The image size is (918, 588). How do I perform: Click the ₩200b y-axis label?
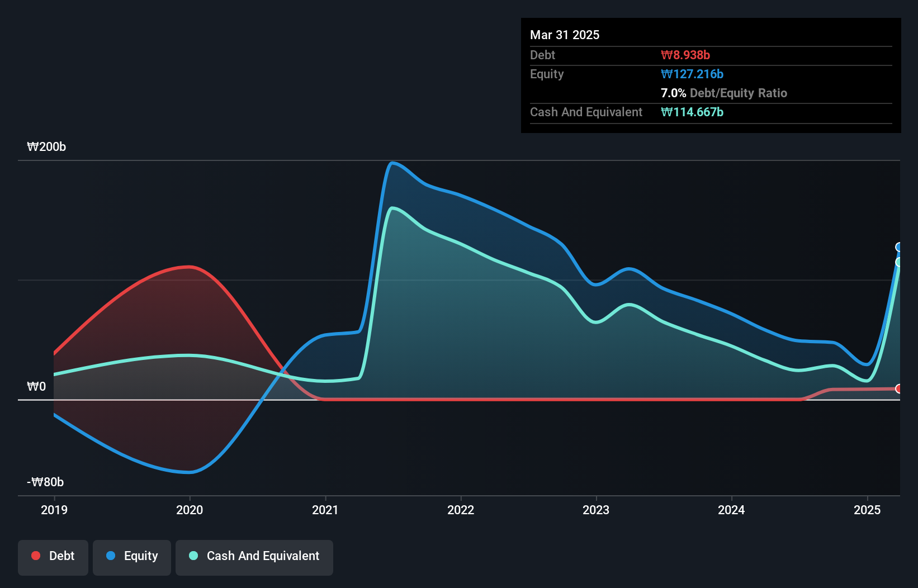(46, 147)
